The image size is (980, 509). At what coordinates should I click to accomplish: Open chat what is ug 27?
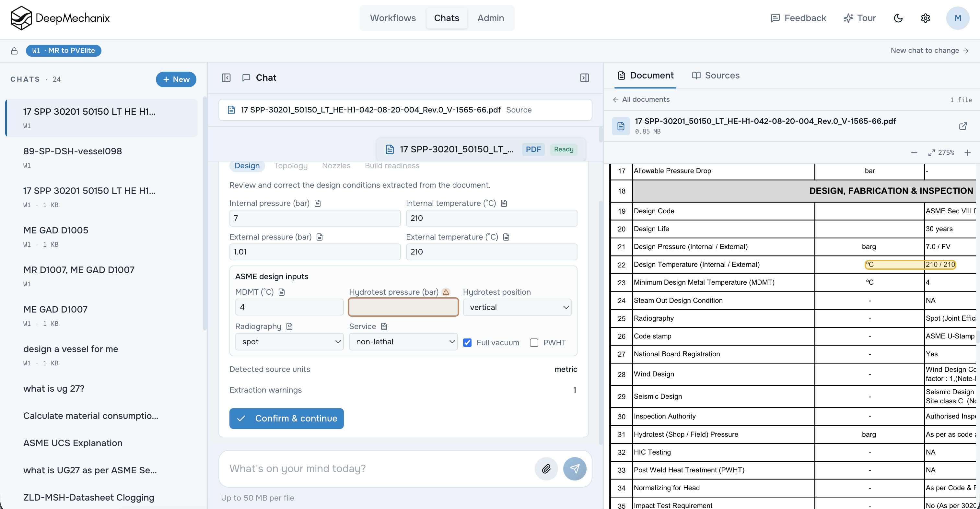point(101,389)
